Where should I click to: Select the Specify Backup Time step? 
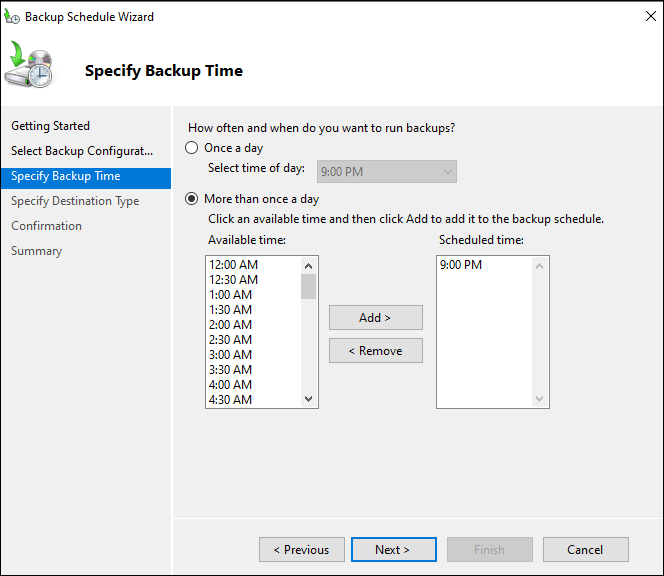point(66,176)
